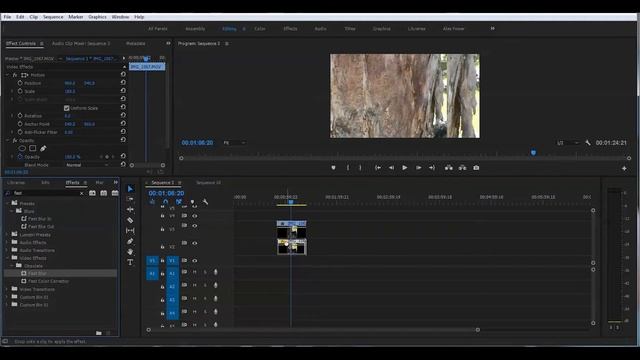
Task: Mute the A1 audio track
Action: click(195, 272)
